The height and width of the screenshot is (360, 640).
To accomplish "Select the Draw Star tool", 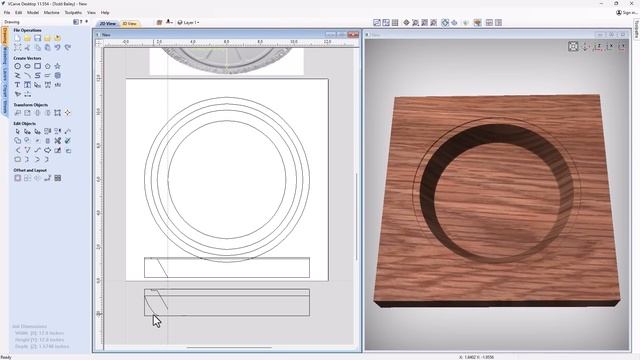I will 58,66.
